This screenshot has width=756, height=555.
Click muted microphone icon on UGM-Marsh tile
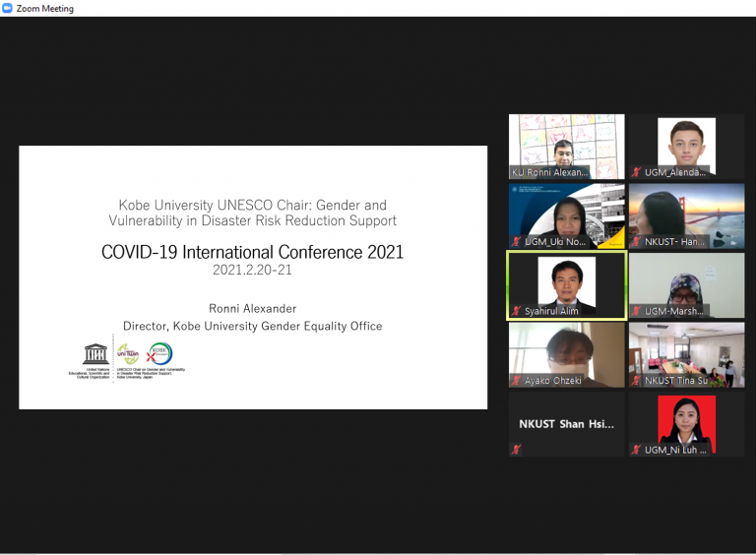click(x=637, y=311)
